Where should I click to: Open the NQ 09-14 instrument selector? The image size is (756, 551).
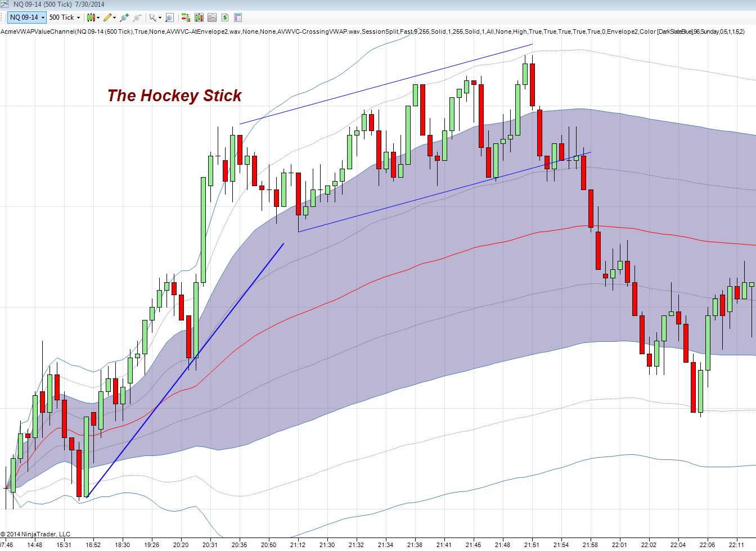(x=26, y=17)
